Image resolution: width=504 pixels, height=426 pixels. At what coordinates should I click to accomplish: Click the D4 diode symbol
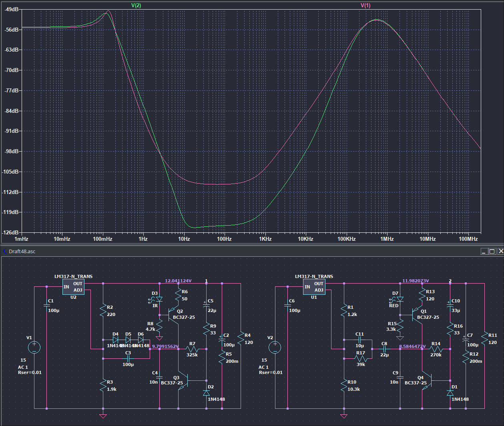coord(116,340)
